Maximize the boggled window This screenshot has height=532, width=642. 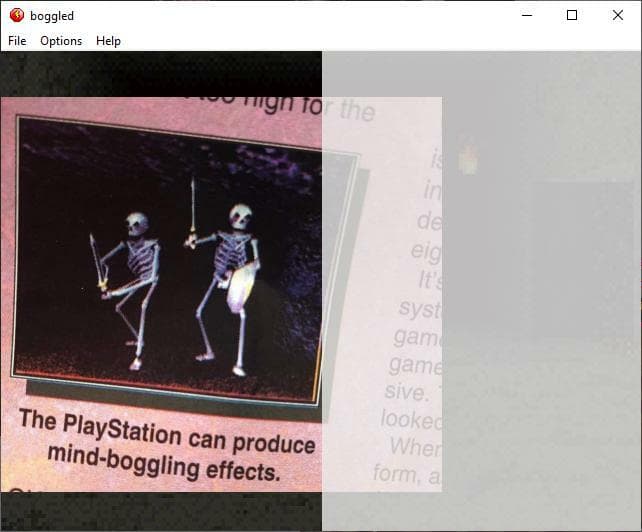tap(572, 16)
